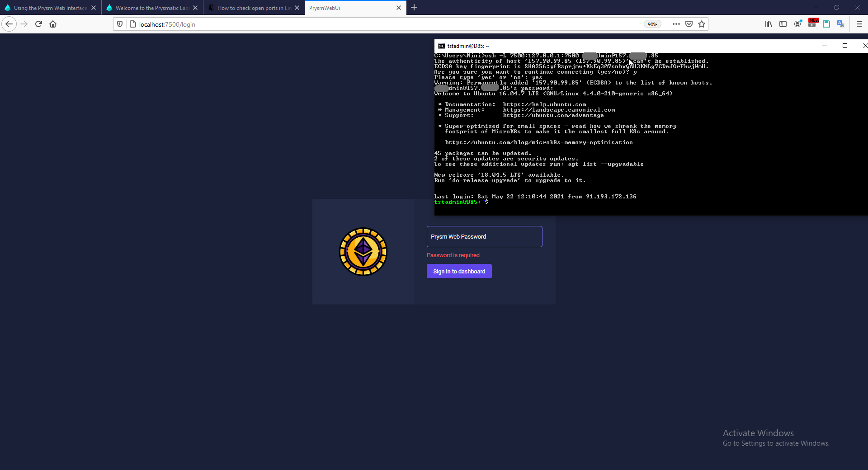Image resolution: width=868 pixels, height=470 pixels.
Task: Go back to the previous page
Action: (x=9, y=24)
